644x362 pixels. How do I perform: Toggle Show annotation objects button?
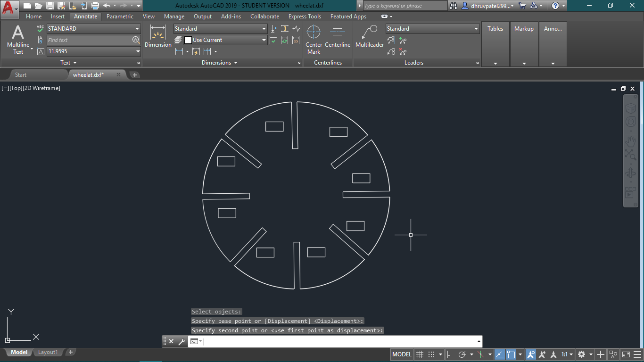531,354
